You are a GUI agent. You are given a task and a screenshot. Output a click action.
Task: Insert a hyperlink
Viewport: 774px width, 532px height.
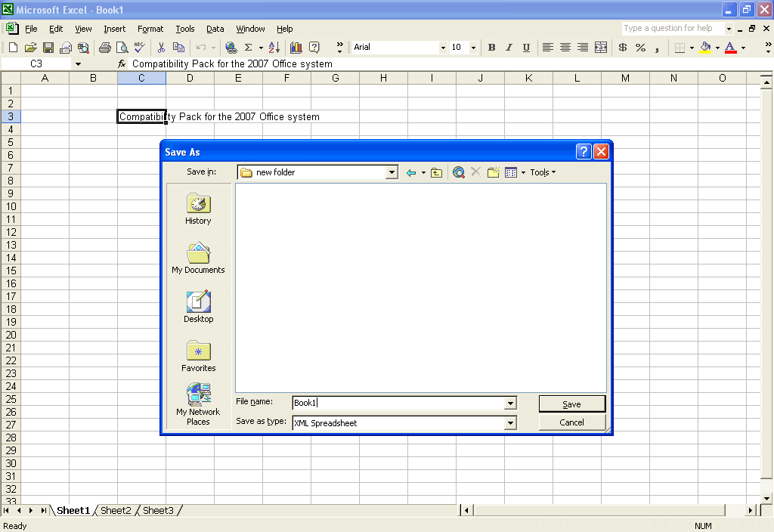(231, 46)
